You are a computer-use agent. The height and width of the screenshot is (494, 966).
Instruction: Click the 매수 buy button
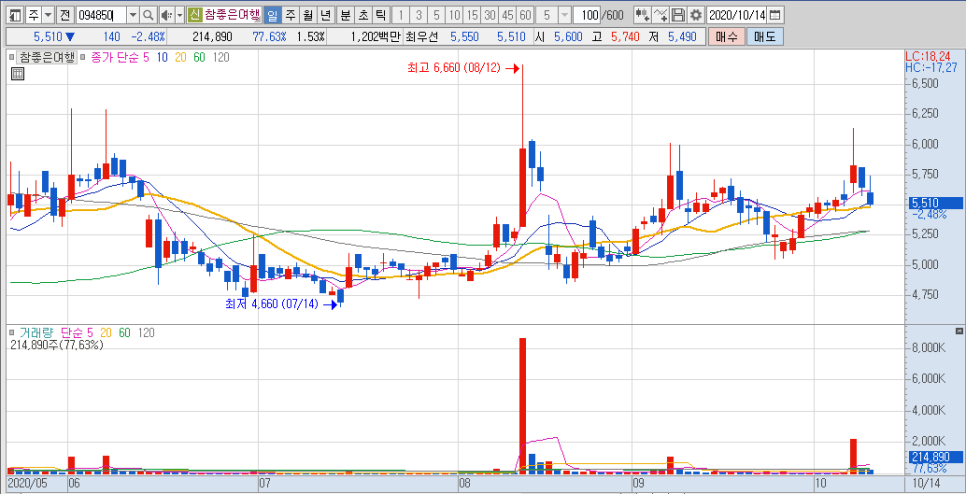point(726,37)
